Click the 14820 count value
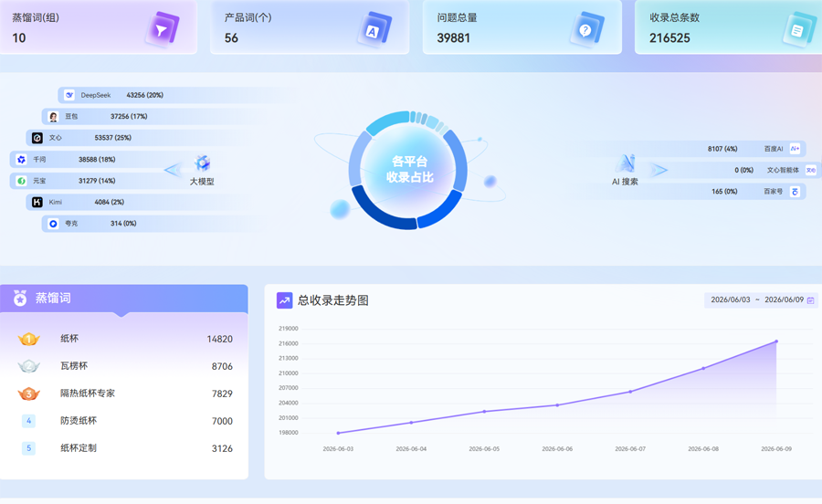 tap(219, 339)
